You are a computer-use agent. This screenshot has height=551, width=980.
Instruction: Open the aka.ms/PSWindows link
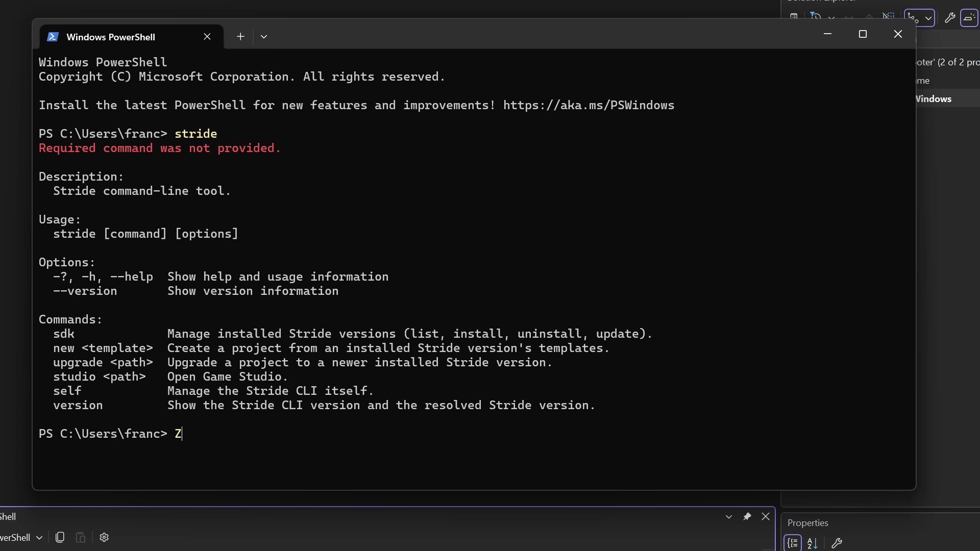589,105
